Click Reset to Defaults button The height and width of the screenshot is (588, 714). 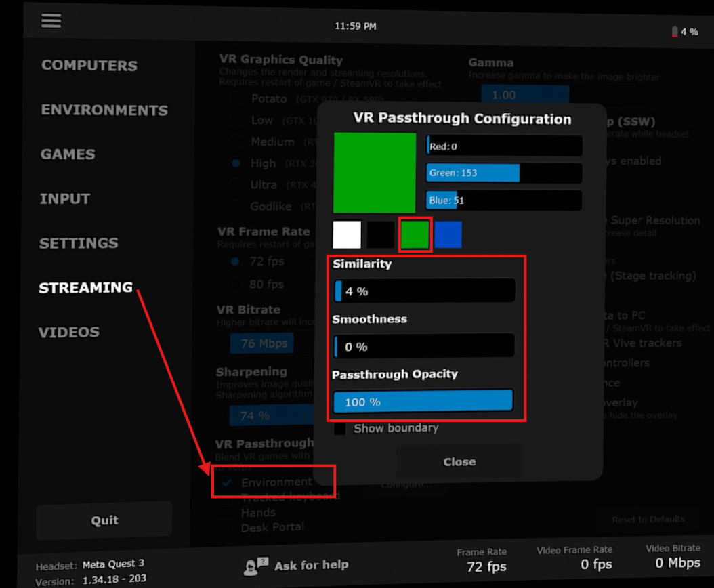[x=648, y=519]
